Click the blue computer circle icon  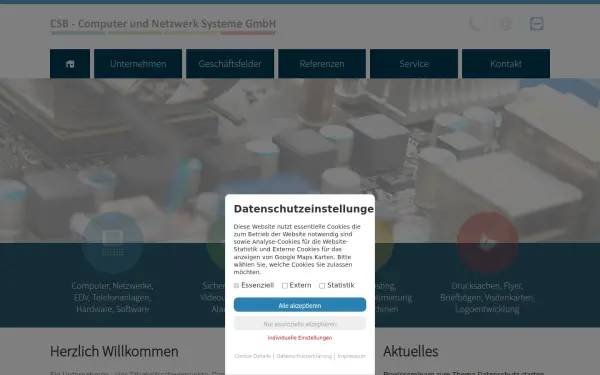[x=113, y=243]
